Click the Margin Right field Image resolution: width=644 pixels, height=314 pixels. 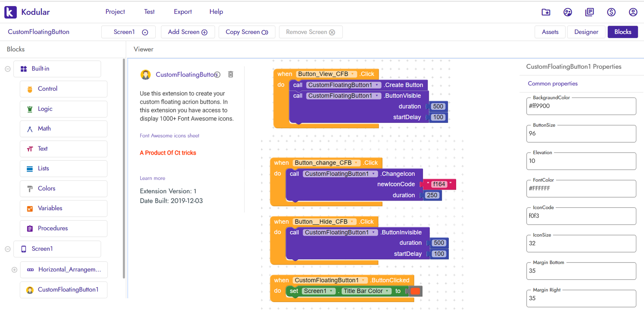581,299
